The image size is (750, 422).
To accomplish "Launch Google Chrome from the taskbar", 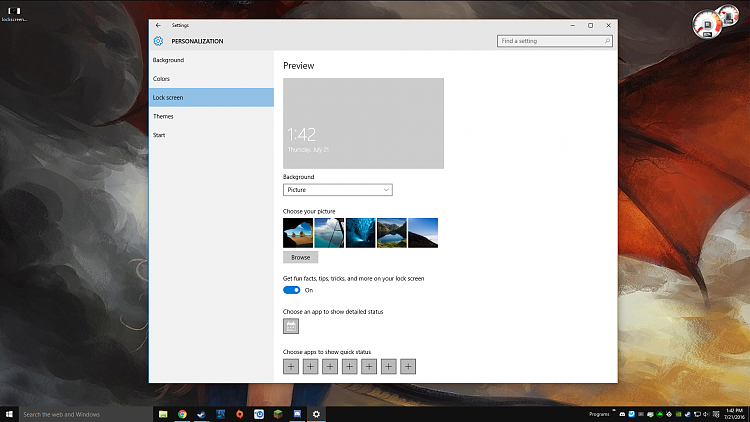I will 182,414.
